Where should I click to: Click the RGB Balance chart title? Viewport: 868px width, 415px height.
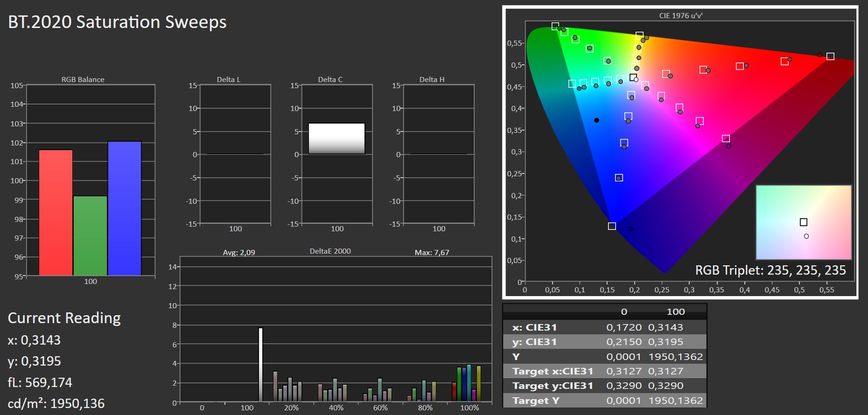[x=83, y=79]
